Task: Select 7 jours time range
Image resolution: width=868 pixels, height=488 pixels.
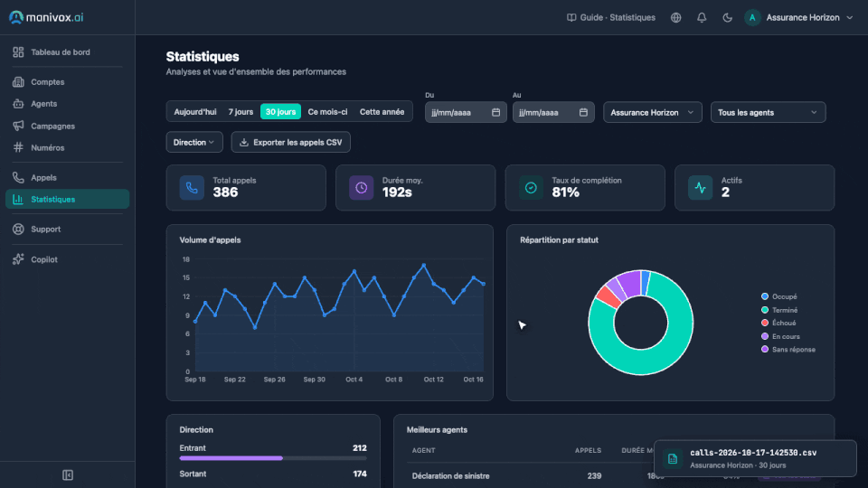Action: coord(241,112)
